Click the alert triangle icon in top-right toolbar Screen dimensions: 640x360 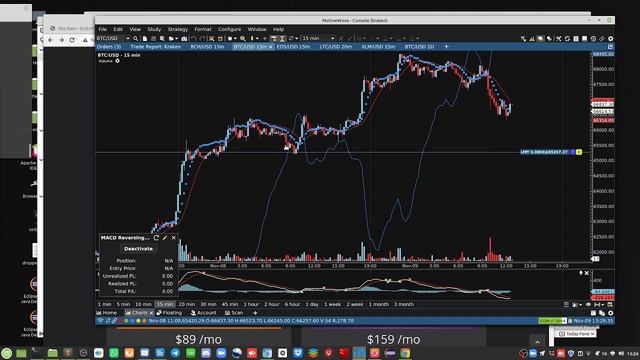coord(532,39)
